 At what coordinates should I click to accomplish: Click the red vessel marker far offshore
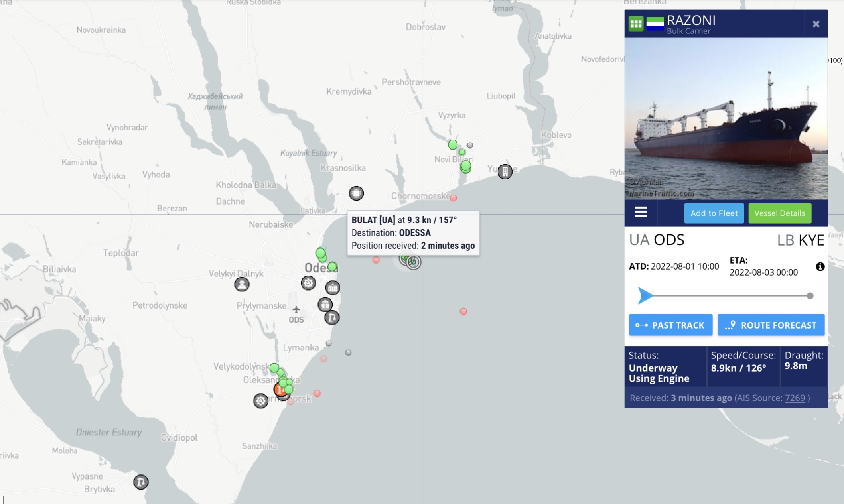[x=463, y=311]
